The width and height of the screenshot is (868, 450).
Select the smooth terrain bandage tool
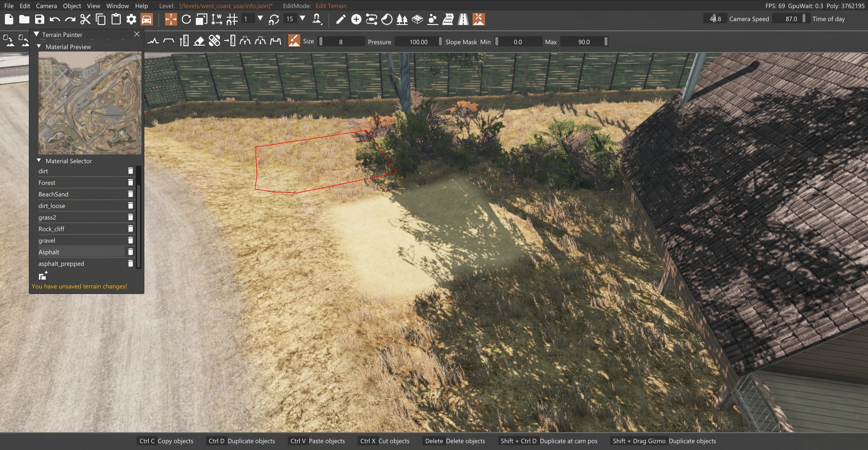pyautogui.click(x=215, y=41)
